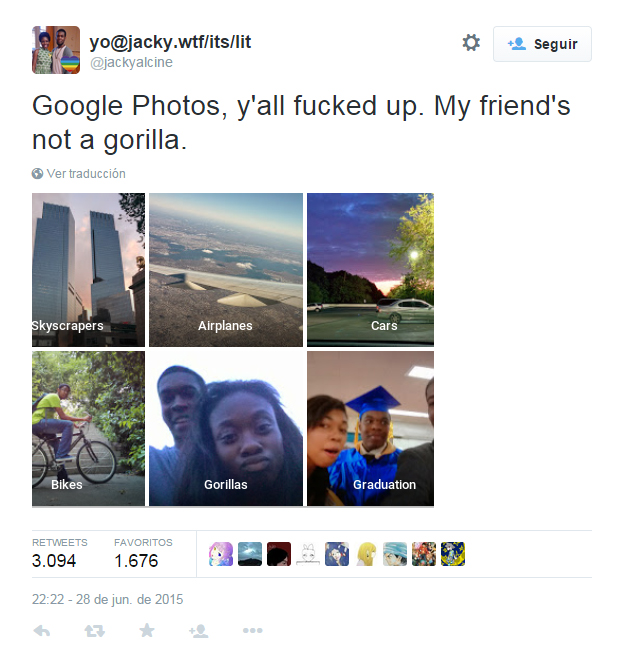The width and height of the screenshot is (620, 648).
Task: Open the Graduation photo thumbnail
Action: [x=370, y=429]
